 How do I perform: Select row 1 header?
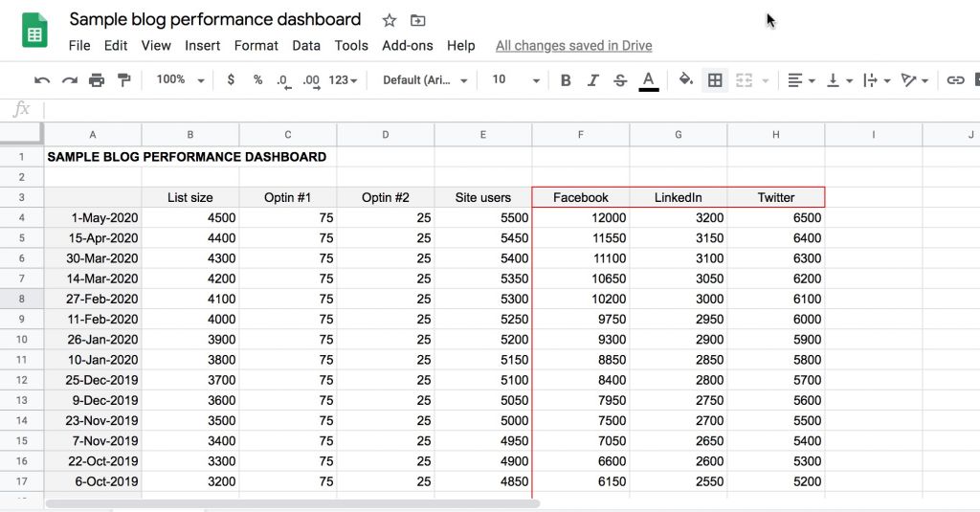21,157
